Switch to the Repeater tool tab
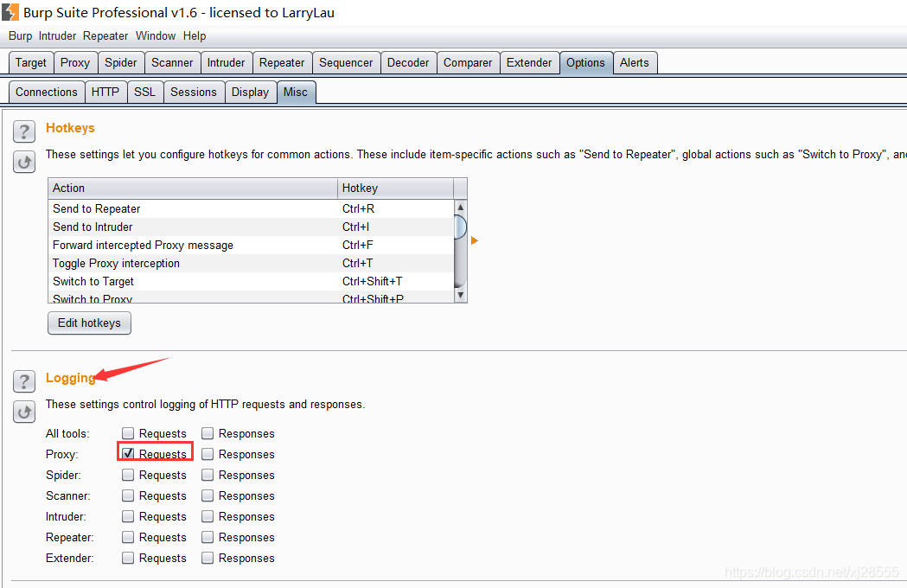The height and width of the screenshot is (588, 907). [282, 62]
